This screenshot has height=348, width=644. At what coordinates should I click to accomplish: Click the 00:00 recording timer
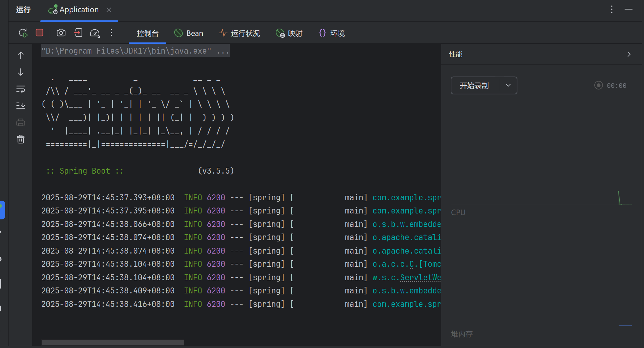pyautogui.click(x=616, y=86)
